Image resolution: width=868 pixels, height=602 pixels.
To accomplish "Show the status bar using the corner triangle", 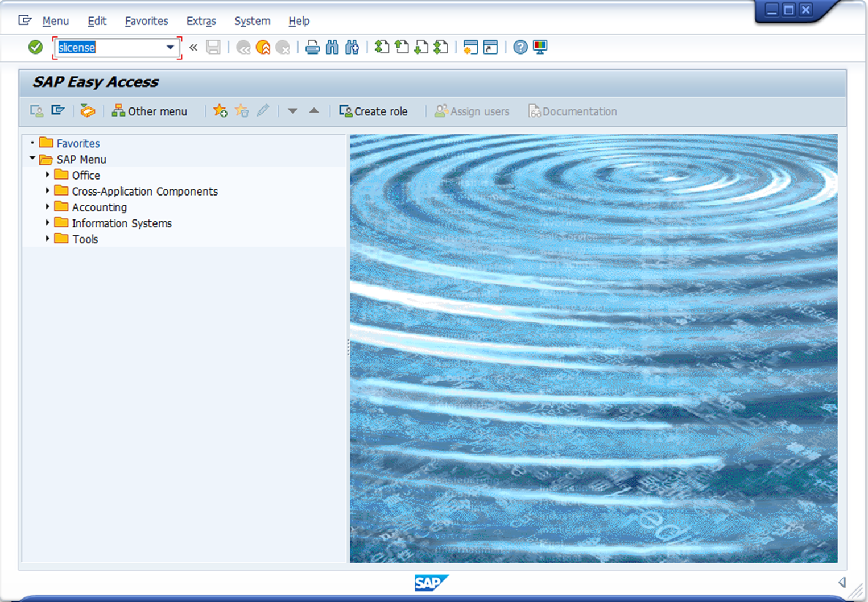I will [842, 582].
